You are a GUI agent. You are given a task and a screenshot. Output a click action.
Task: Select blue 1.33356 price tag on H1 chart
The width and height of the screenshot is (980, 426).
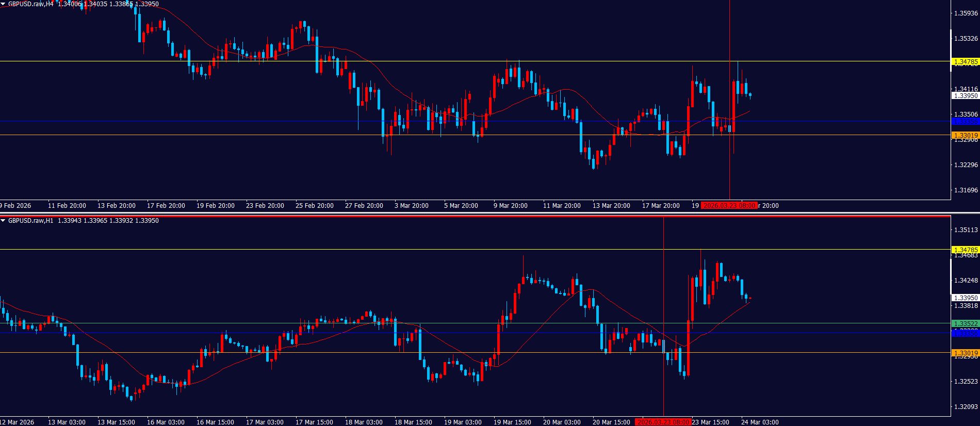pyautogui.click(x=965, y=334)
